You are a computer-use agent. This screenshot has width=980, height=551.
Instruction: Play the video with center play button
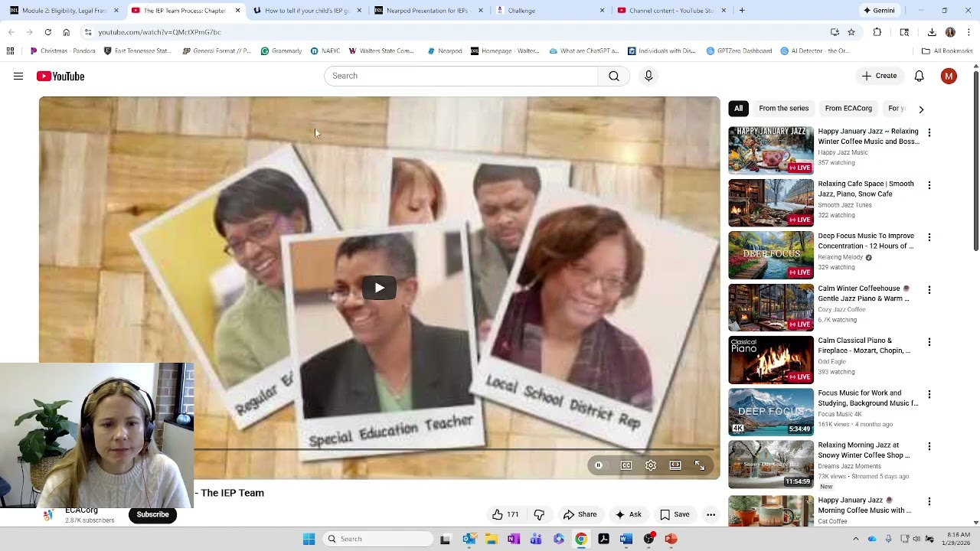(x=379, y=288)
